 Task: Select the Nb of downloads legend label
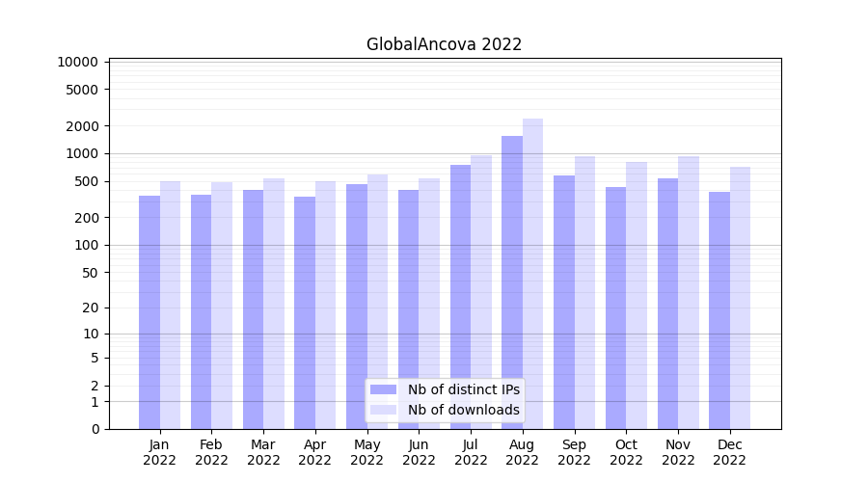(463, 410)
